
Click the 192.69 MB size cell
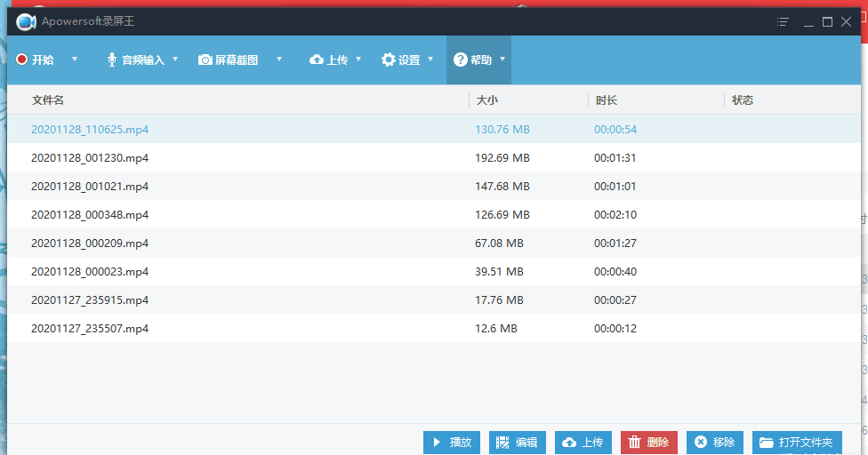click(x=502, y=158)
